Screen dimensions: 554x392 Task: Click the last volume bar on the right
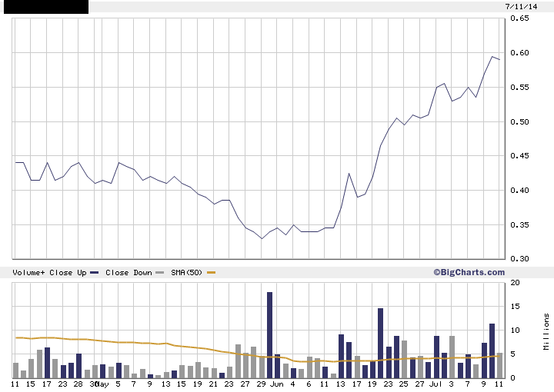[x=499, y=365]
